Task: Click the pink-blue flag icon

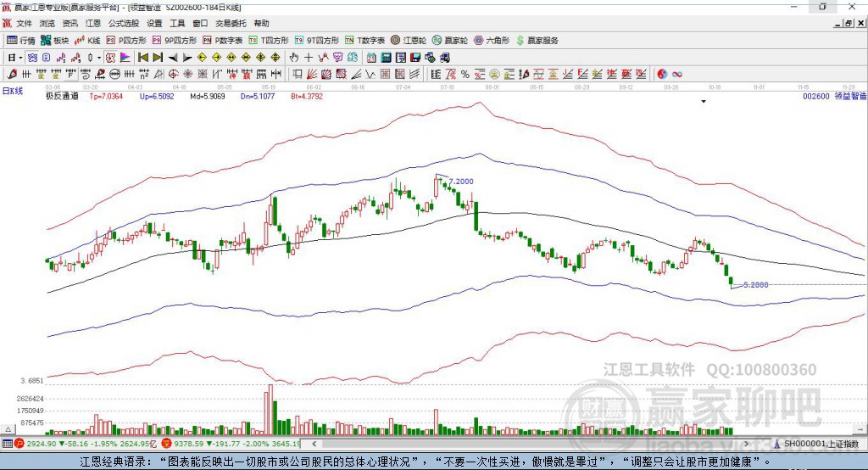Action: 125,58
